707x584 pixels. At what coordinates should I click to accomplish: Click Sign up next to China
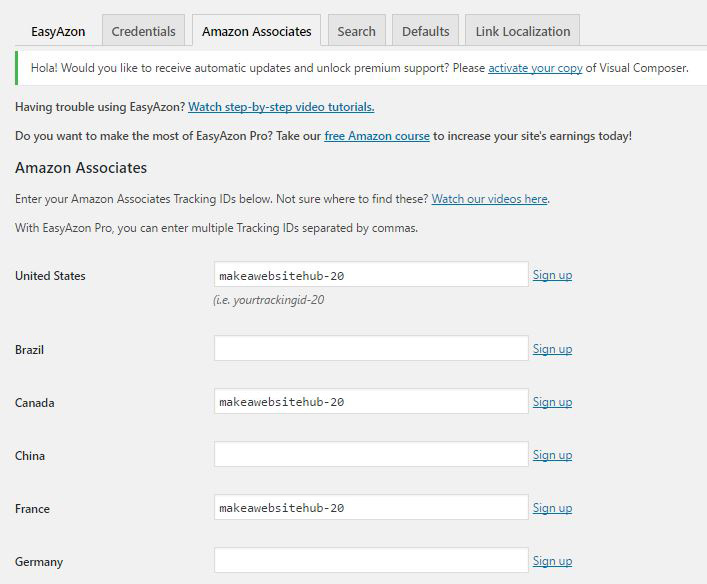(x=552, y=455)
